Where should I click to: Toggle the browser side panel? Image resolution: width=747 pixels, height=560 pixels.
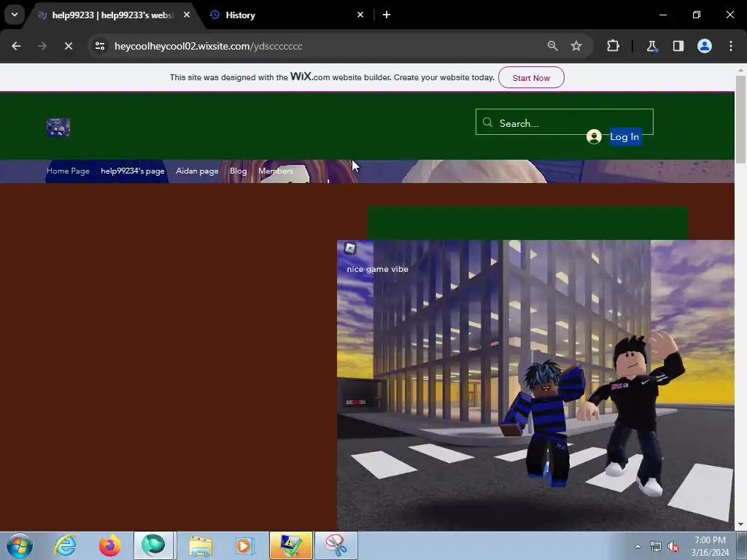[x=678, y=46]
